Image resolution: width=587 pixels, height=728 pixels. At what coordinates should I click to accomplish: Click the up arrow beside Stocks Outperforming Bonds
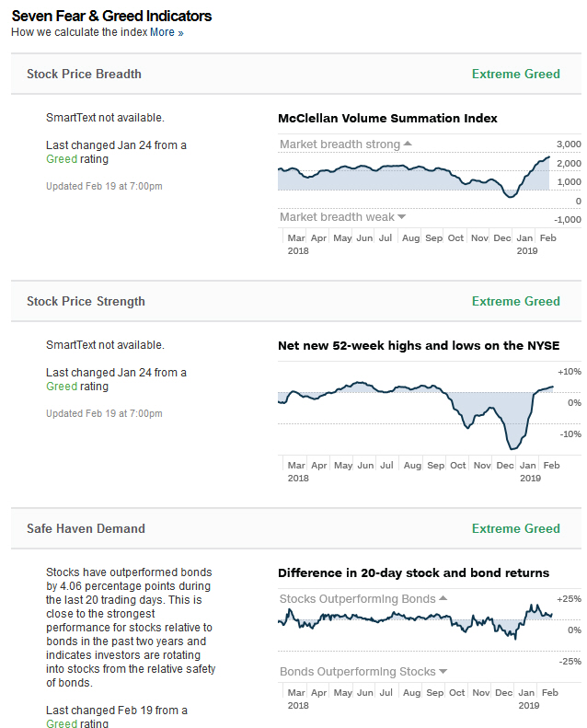(x=443, y=598)
